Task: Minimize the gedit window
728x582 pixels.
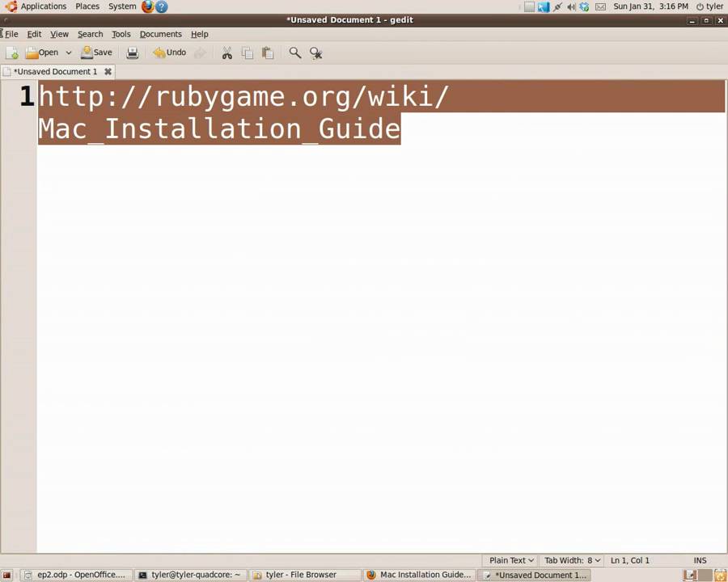Action: pos(692,20)
